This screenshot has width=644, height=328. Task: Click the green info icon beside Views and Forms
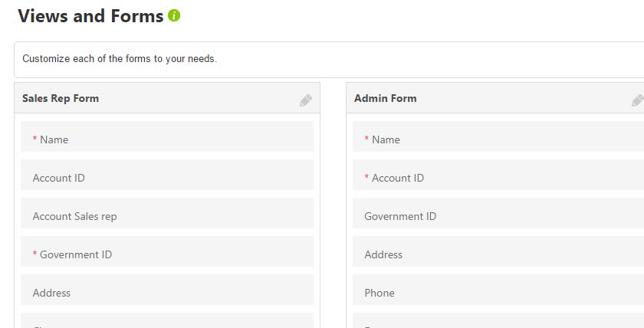pyautogui.click(x=174, y=16)
